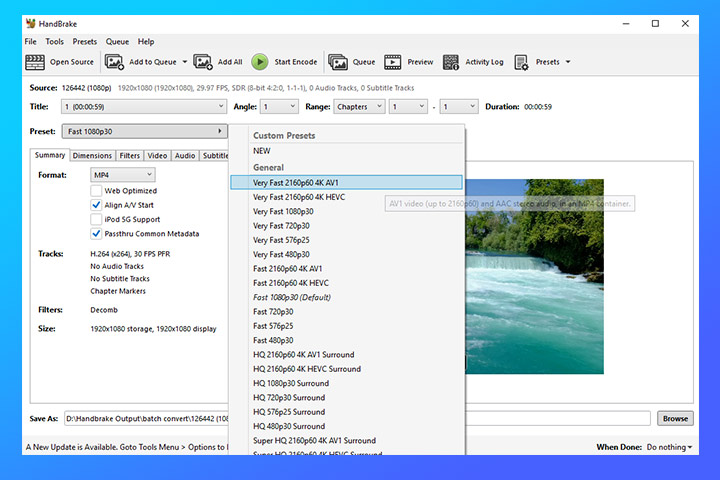Select HQ 2160p60 4K HEVC Surround preset
Viewport: 720px width, 480px height.
point(347,369)
